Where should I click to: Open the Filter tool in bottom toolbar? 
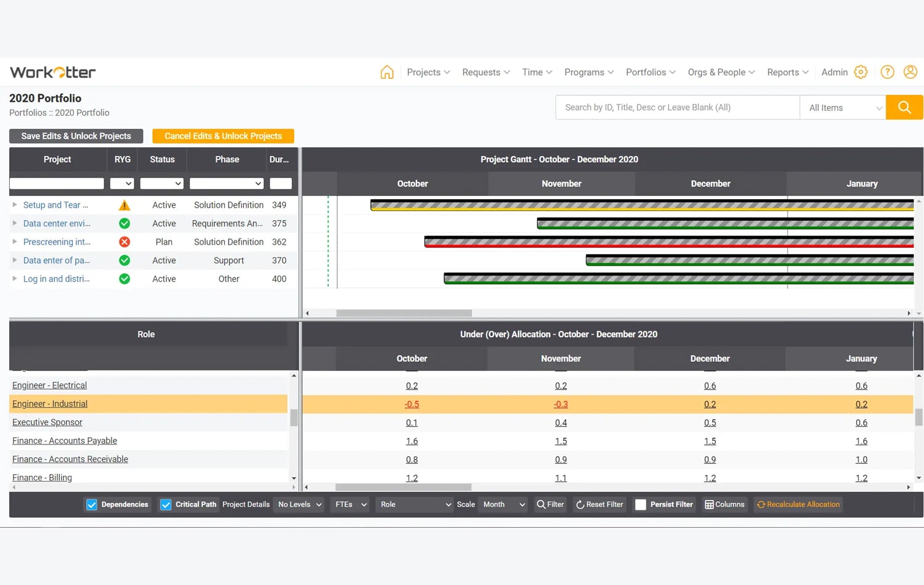point(549,504)
